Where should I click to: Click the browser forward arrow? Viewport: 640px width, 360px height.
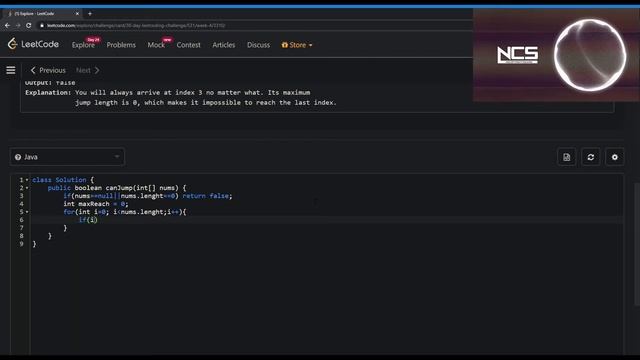coord(18,25)
